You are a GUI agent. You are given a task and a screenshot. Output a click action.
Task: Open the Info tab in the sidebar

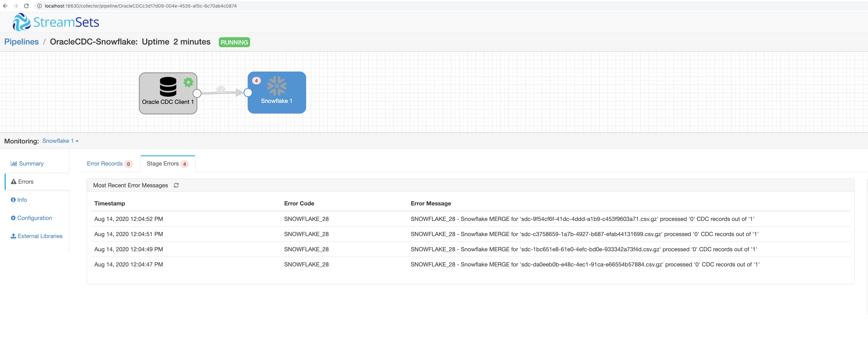coord(19,200)
